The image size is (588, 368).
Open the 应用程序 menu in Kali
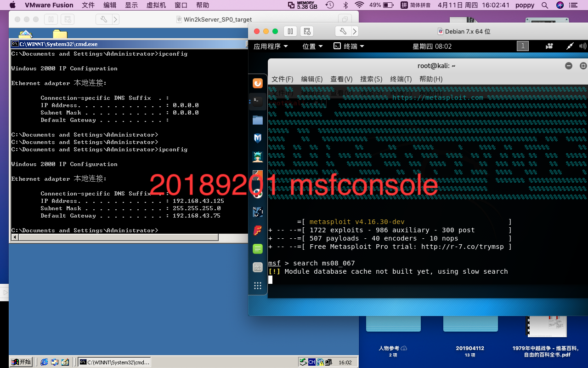point(271,46)
